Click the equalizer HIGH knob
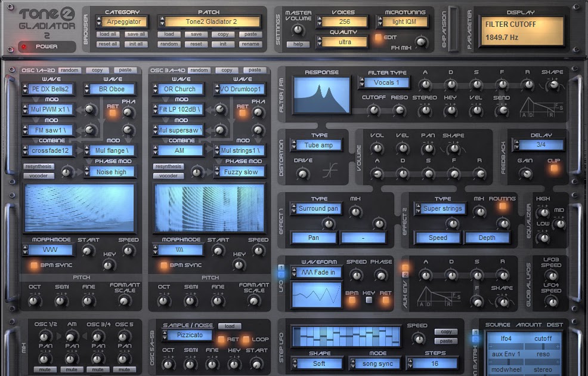588x376 pixels. click(x=543, y=212)
